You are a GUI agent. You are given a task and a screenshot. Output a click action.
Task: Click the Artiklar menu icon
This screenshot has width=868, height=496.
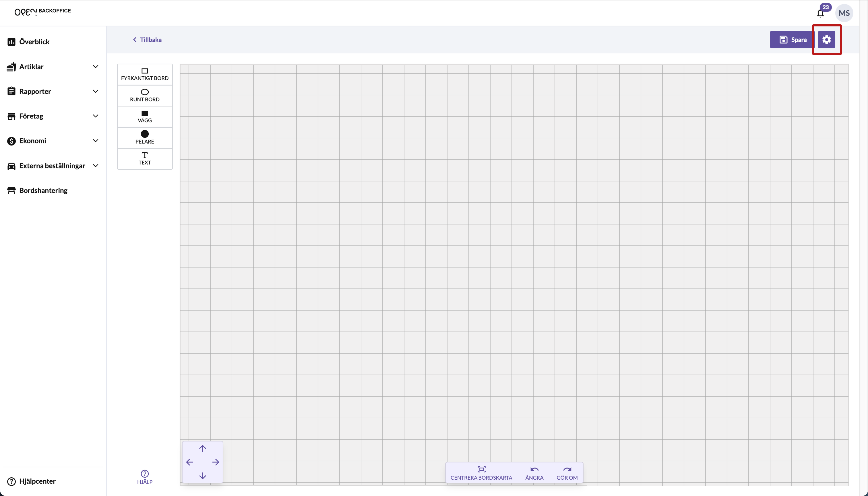point(11,67)
